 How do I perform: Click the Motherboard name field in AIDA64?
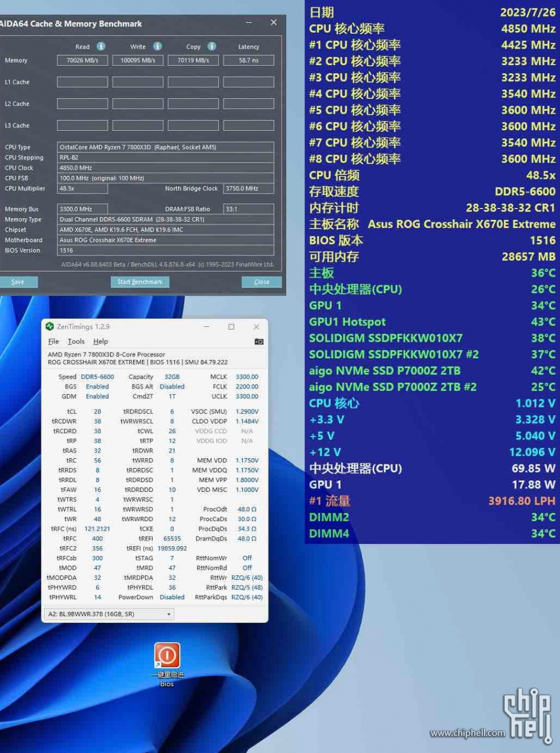[166, 240]
